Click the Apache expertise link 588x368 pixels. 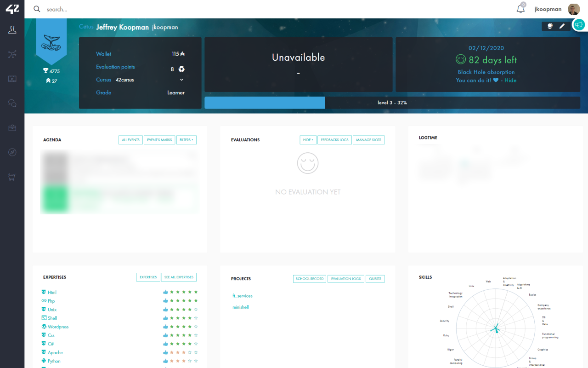pos(55,352)
